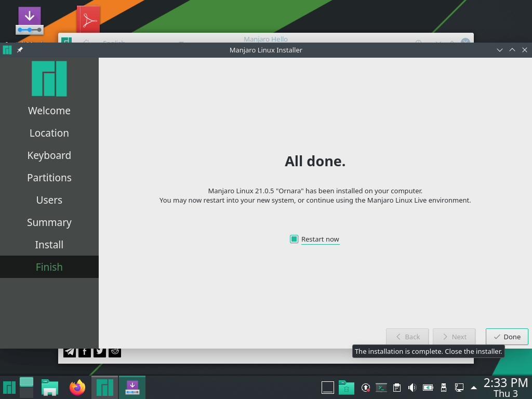Open the clipboard tray icon
The image size is (532, 399).
pyautogui.click(x=396, y=388)
